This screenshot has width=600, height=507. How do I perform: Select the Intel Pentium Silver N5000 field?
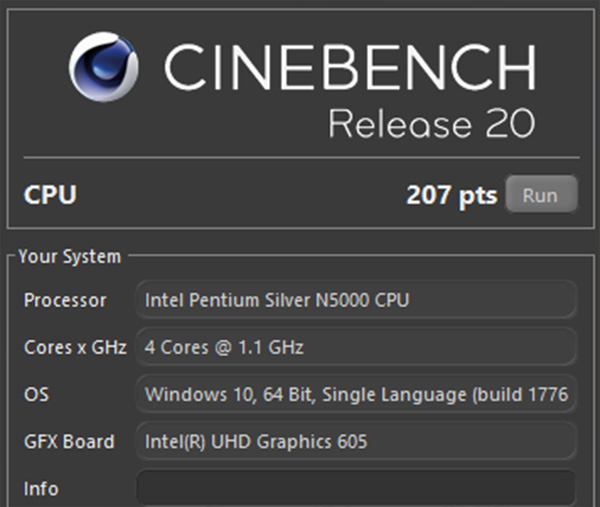pos(355,300)
